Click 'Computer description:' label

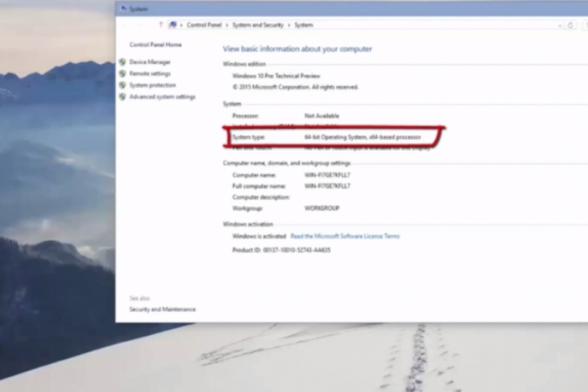261,197
